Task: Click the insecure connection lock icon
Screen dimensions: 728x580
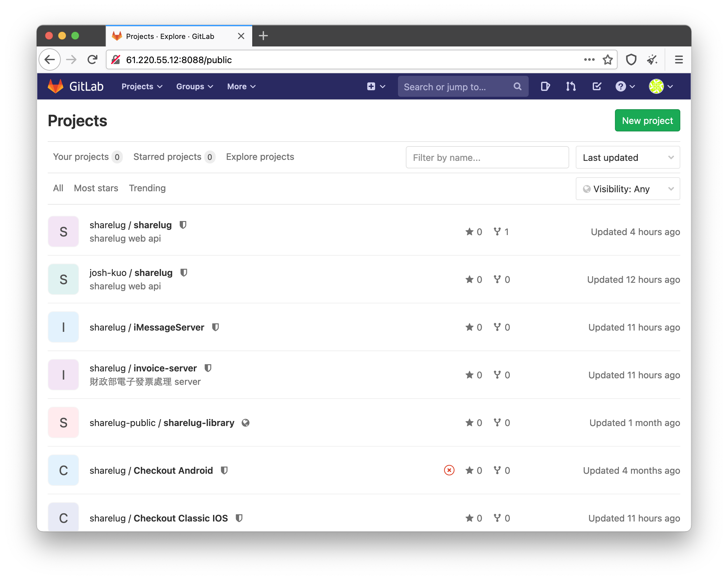Action: pyautogui.click(x=116, y=60)
